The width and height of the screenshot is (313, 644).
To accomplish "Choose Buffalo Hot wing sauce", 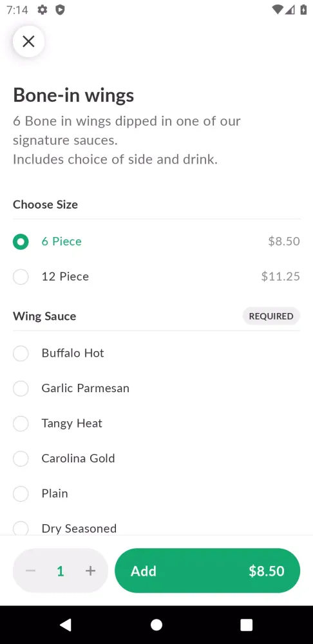I will click(156, 353).
